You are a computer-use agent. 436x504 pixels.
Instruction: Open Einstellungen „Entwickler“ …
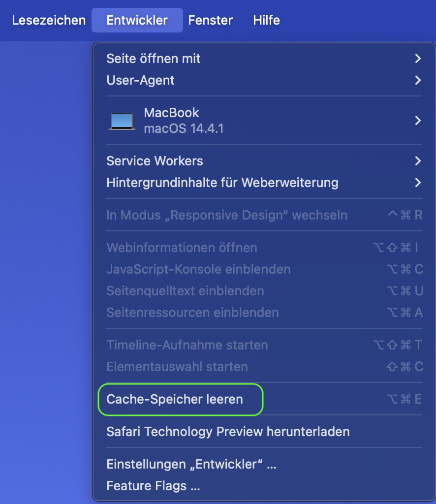point(191,464)
